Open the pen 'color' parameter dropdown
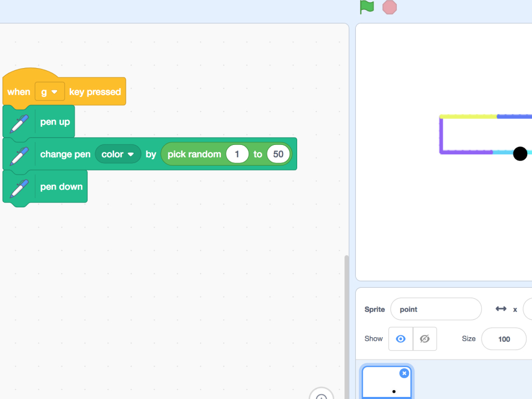 (x=118, y=154)
